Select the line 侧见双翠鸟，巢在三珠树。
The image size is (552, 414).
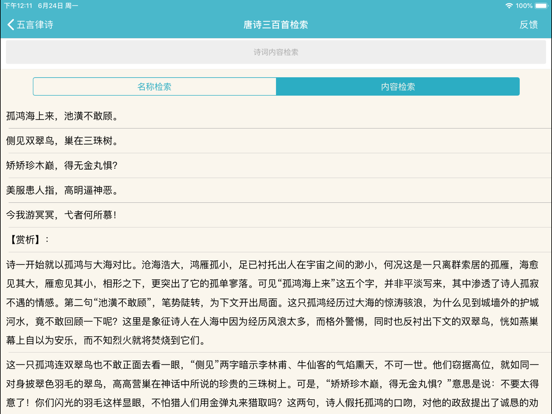(276, 141)
